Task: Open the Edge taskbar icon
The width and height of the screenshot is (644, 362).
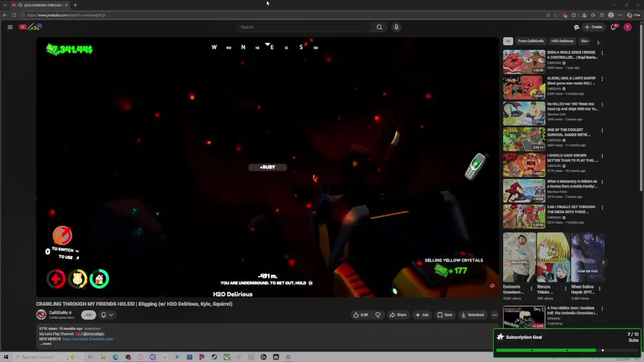Action: click(116, 357)
